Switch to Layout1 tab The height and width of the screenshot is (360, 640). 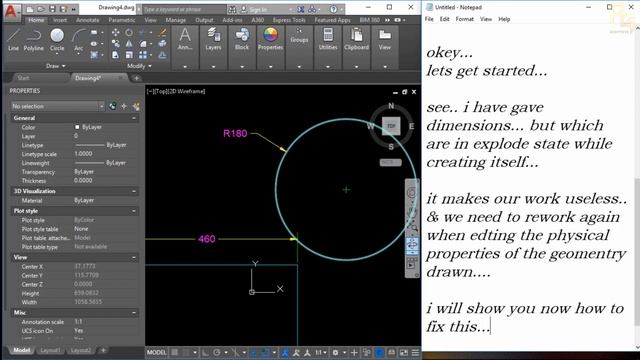click(50, 350)
